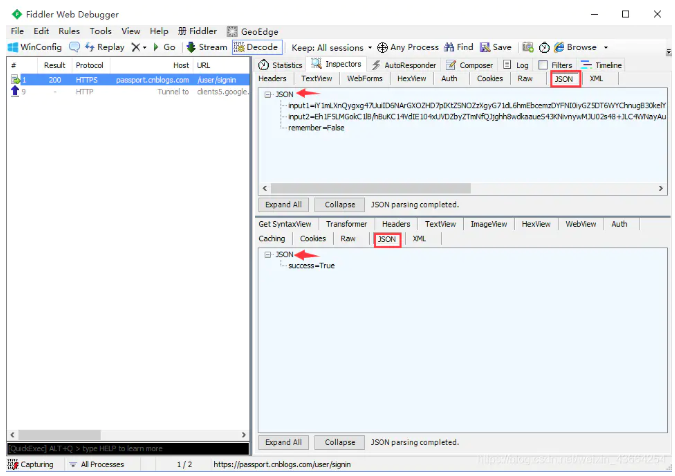
Task: Select the success=True tree item
Action: tap(311, 266)
